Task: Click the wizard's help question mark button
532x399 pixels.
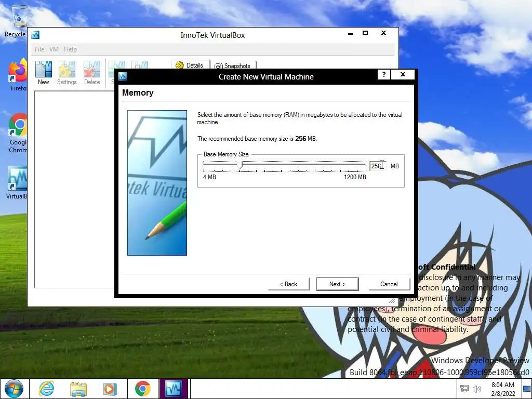Action: 384,75
